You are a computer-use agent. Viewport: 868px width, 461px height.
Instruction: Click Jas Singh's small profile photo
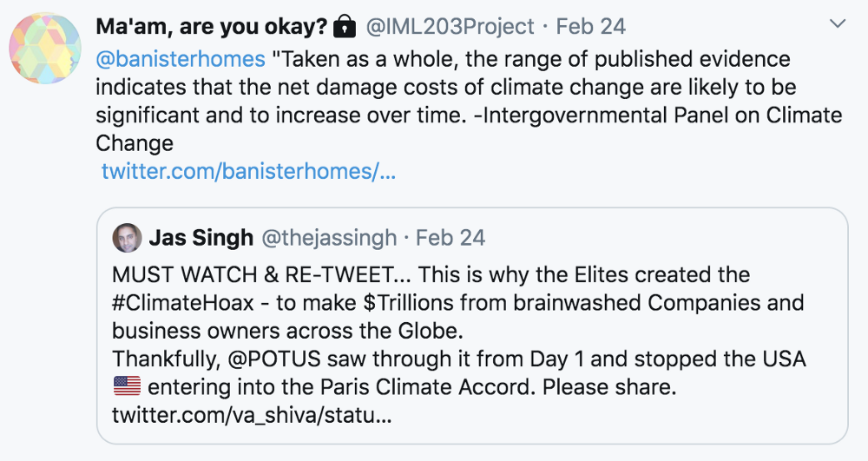[x=126, y=237]
